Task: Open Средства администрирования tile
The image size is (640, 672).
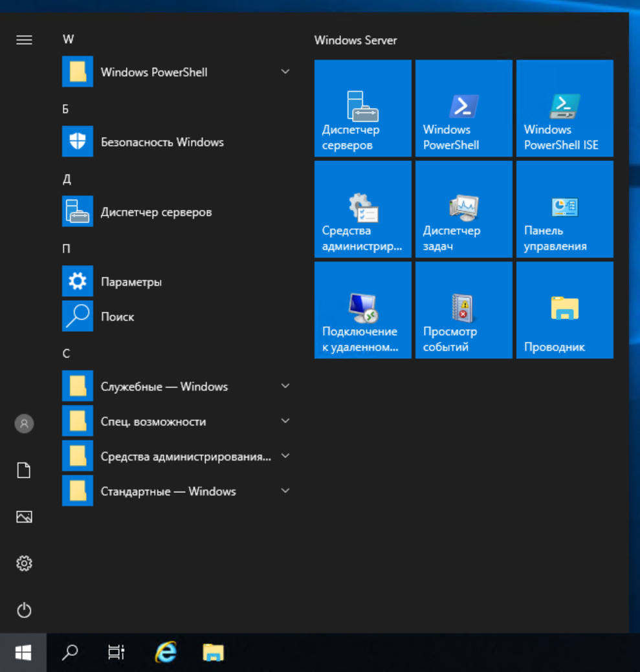Action: click(362, 208)
